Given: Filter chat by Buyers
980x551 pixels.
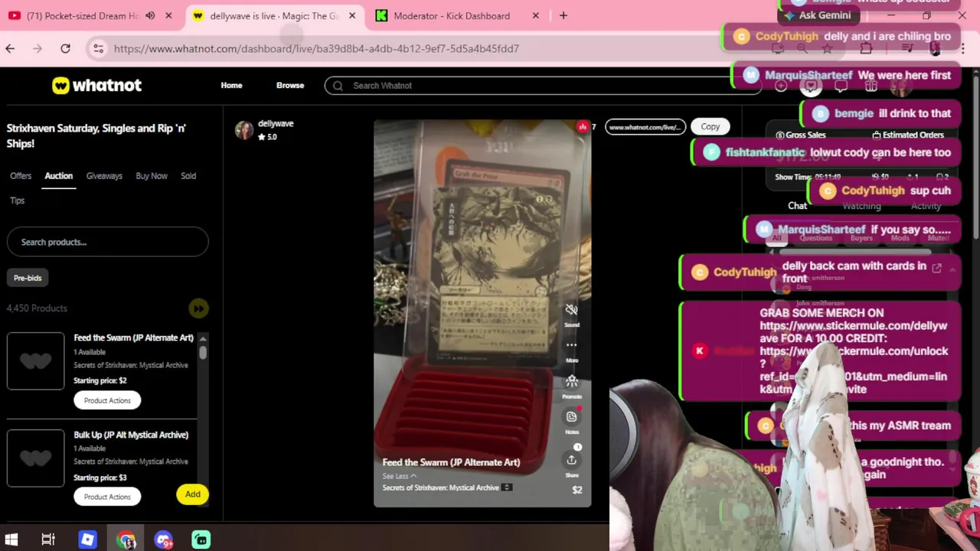Looking at the screenshot, I should click(x=861, y=238).
